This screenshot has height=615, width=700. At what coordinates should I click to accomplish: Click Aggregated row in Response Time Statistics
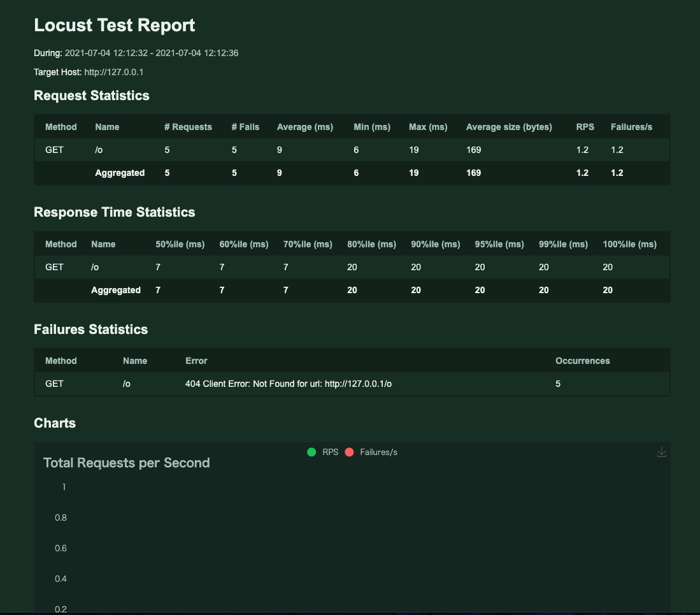click(352, 291)
